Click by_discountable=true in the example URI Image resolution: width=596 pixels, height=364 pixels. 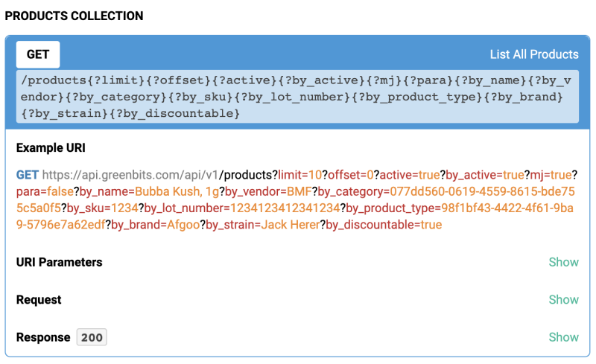point(384,224)
